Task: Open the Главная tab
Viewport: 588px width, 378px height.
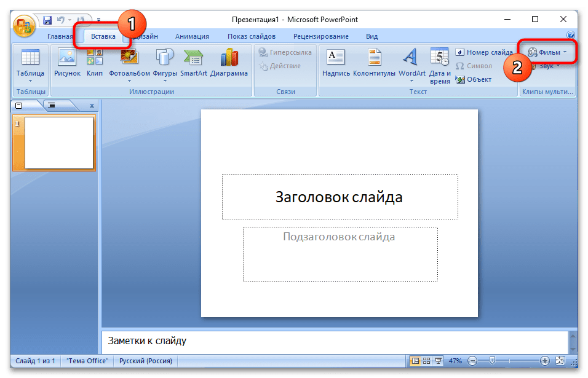Action: (60, 36)
